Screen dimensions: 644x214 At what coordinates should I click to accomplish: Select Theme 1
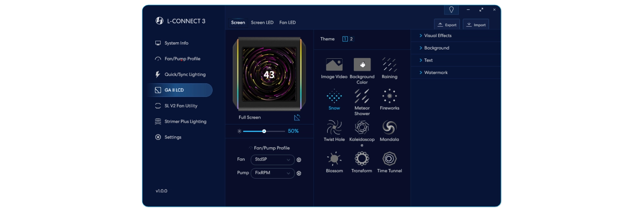click(x=345, y=39)
